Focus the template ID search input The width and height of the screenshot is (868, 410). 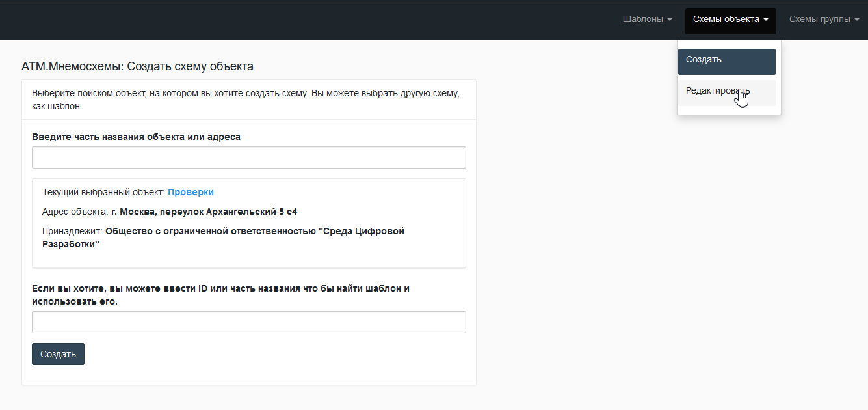click(248, 322)
